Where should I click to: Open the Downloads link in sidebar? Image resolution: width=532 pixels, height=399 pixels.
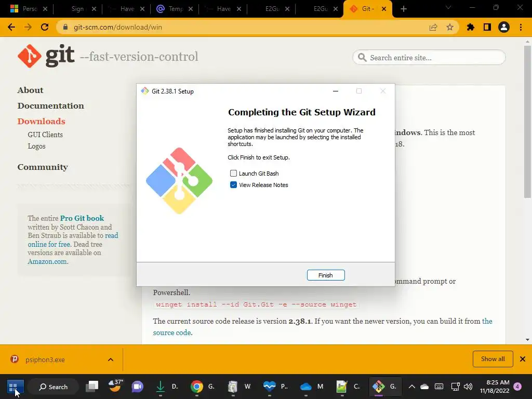[x=41, y=122]
